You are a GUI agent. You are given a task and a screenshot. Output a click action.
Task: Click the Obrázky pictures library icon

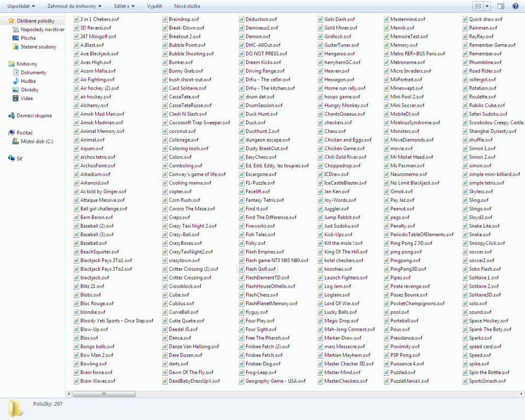pyautogui.click(x=15, y=90)
